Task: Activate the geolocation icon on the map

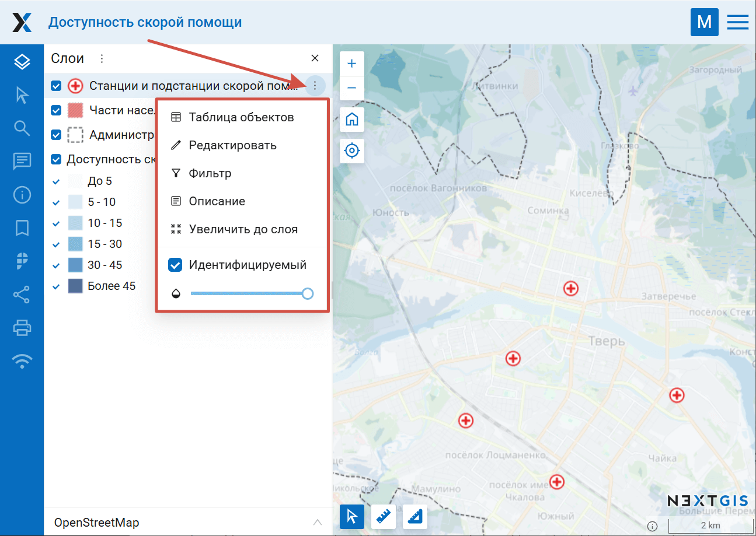Action: (351, 150)
